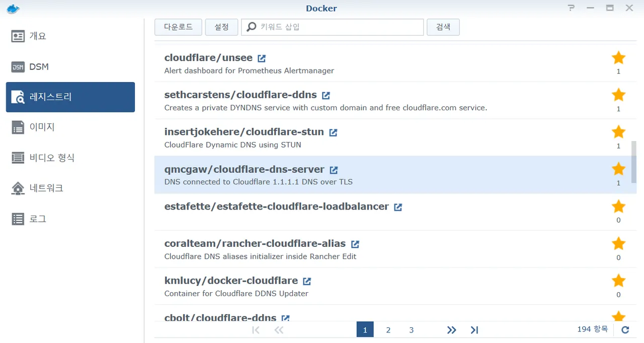644x343 pixels.
Task: Focus the 키워드 삽입 search field
Action: pos(333,27)
